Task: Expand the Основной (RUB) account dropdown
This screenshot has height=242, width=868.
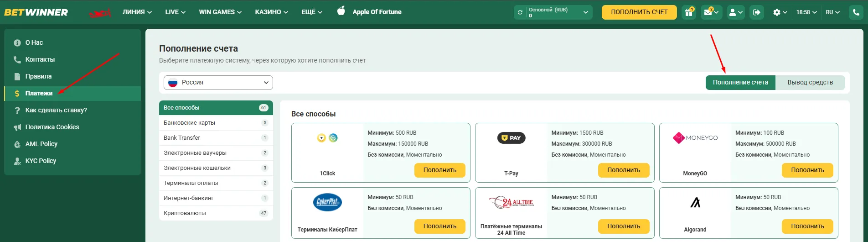Action: click(553, 12)
